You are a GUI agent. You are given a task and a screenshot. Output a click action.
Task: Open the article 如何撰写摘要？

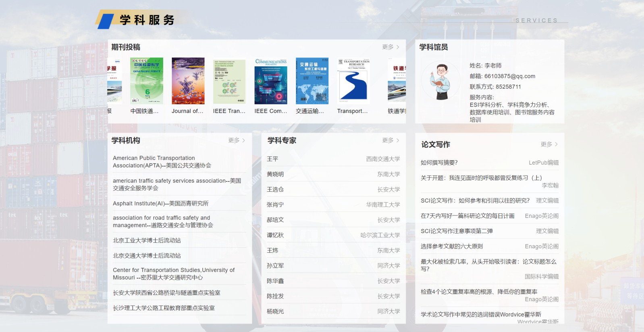click(x=439, y=163)
